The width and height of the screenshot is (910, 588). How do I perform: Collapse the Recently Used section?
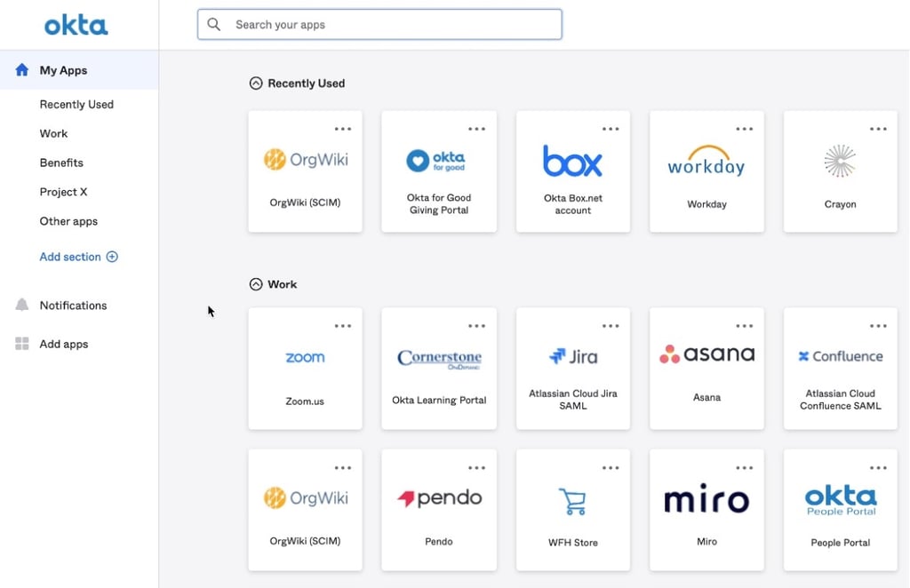click(x=255, y=83)
